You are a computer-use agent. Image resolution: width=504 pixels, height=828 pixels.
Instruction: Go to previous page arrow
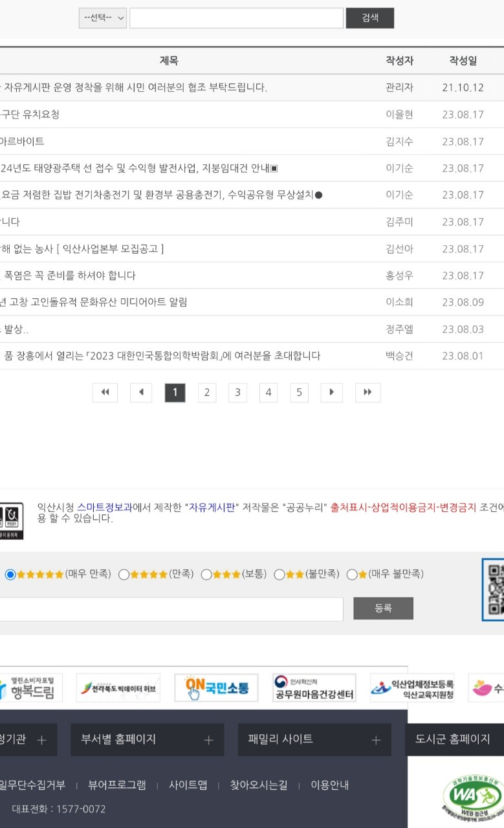(x=141, y=393)
